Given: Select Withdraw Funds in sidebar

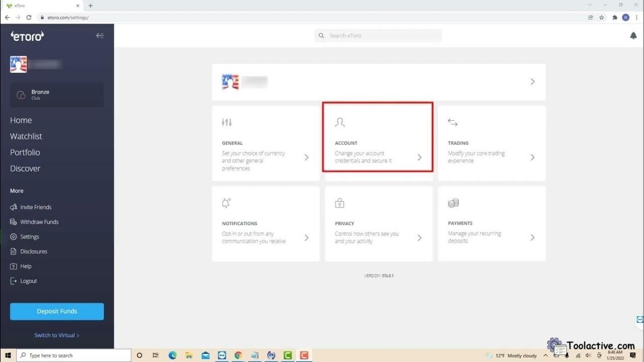Looking at the screenshot, I should click(39, 222).
